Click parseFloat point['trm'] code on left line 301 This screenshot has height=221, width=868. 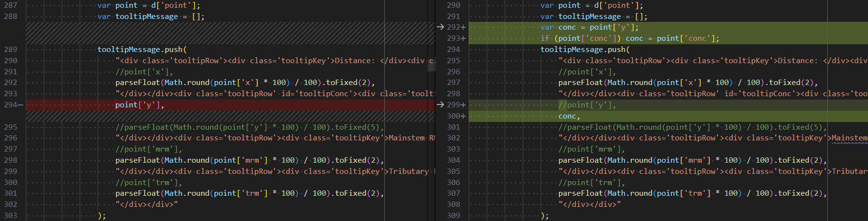click(x=249, y=193)
